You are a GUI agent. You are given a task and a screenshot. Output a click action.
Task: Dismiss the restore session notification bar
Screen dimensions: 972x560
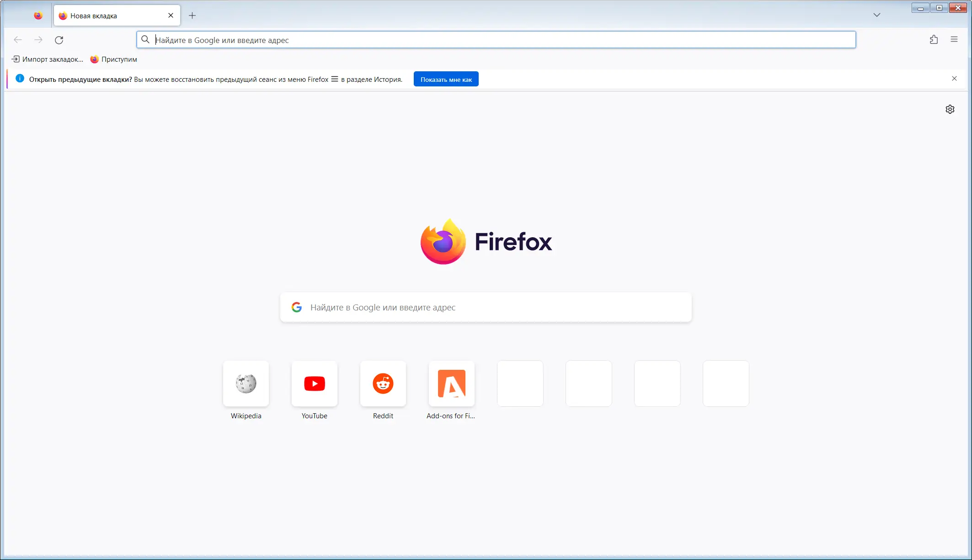(954, 79)
